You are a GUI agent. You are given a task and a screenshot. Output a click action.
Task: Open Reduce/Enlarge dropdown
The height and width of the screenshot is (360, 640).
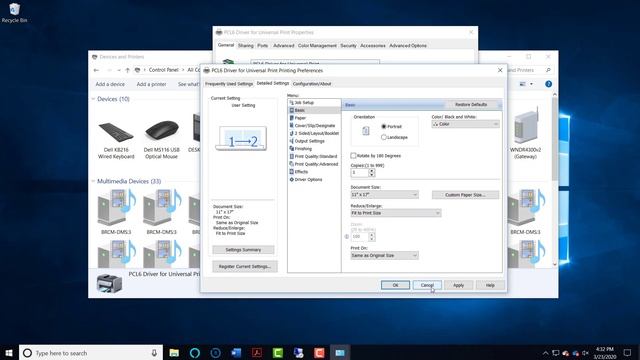[396, 213]
